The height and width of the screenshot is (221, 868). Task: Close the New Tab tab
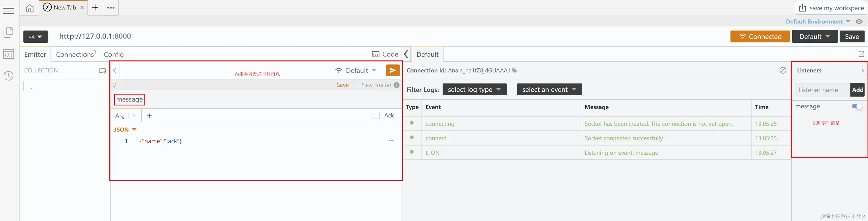click(82, 7)
